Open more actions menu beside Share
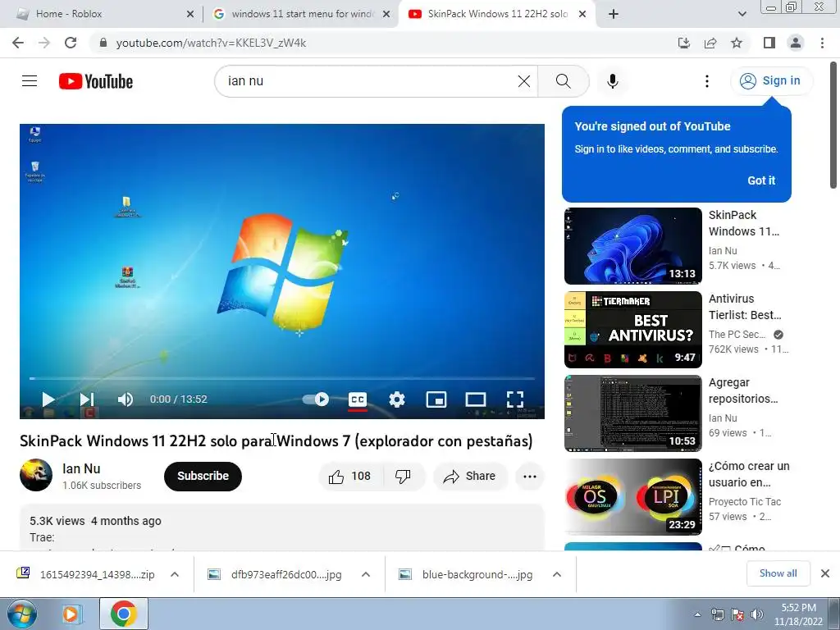 pos(530,477)
